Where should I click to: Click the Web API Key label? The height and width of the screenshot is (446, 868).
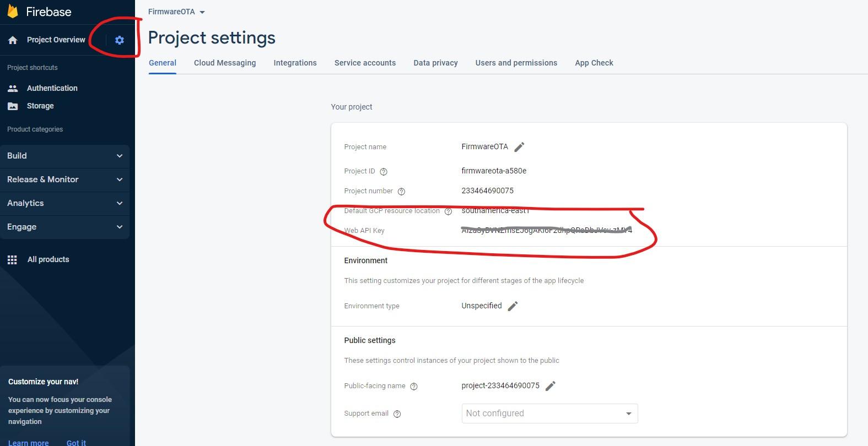[364, 231]
